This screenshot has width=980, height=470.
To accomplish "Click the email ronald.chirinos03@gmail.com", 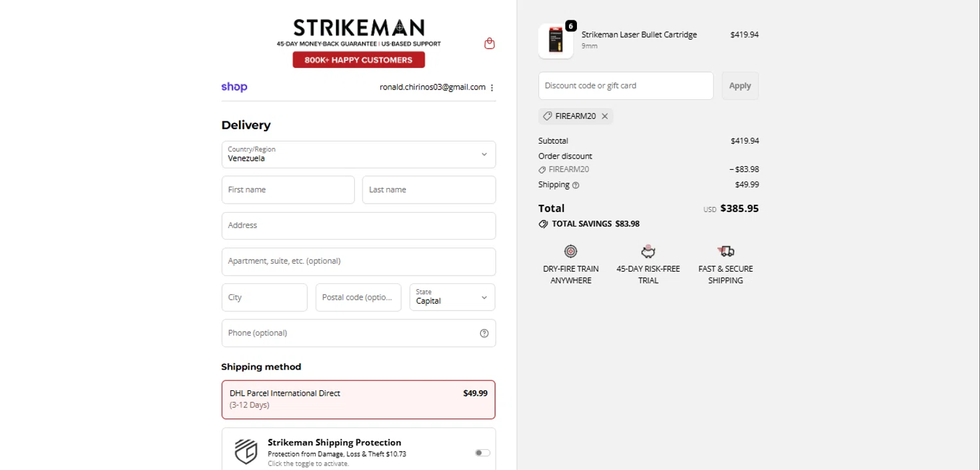I will (x=433, y=87).
